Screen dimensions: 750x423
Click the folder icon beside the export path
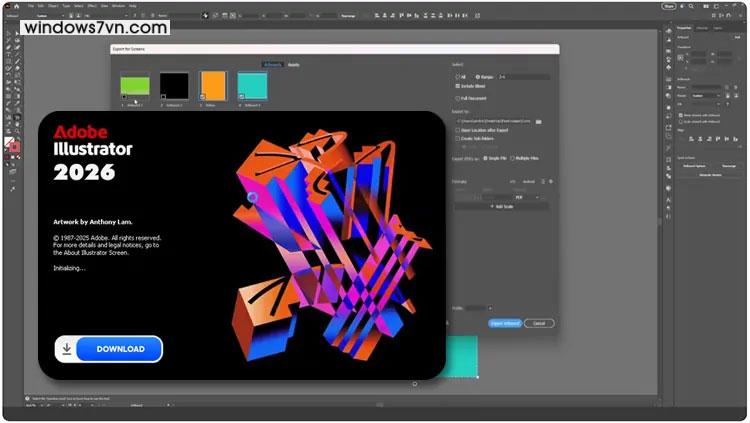point(538,121)
